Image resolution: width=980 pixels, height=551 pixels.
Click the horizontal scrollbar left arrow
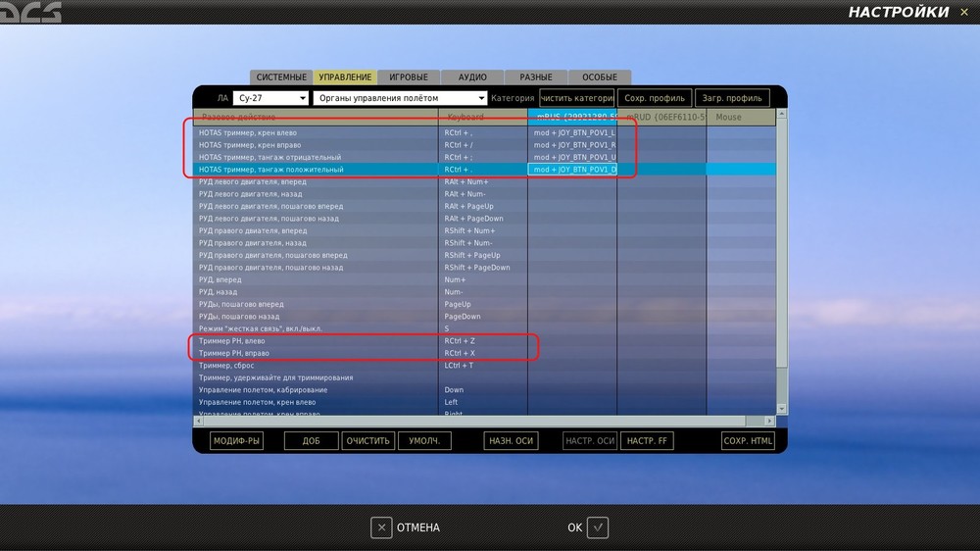point(198,421)
